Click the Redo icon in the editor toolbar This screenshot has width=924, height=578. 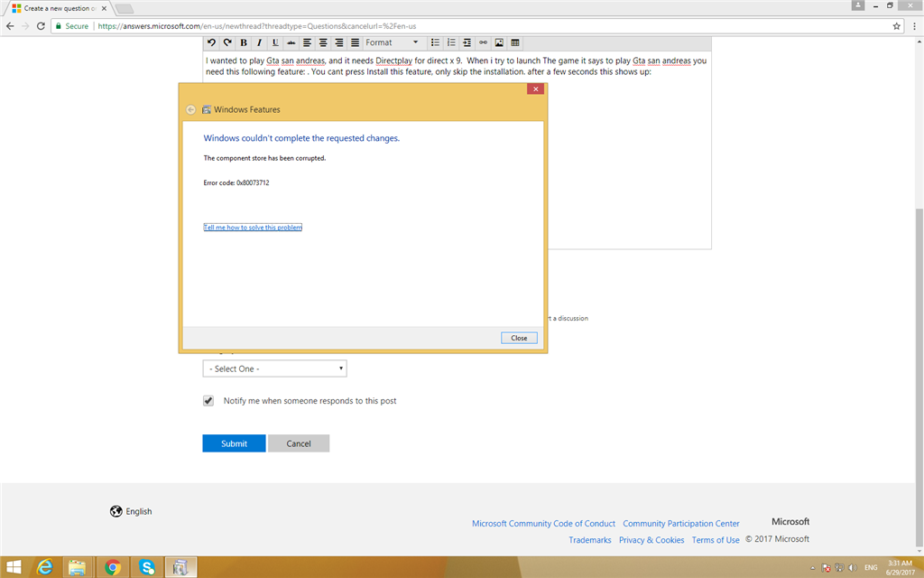[227, 42]
